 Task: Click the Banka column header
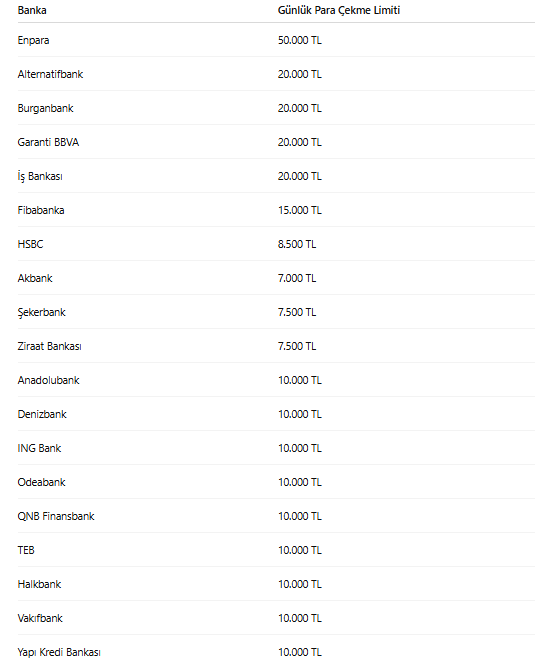[x=32, y=10]
